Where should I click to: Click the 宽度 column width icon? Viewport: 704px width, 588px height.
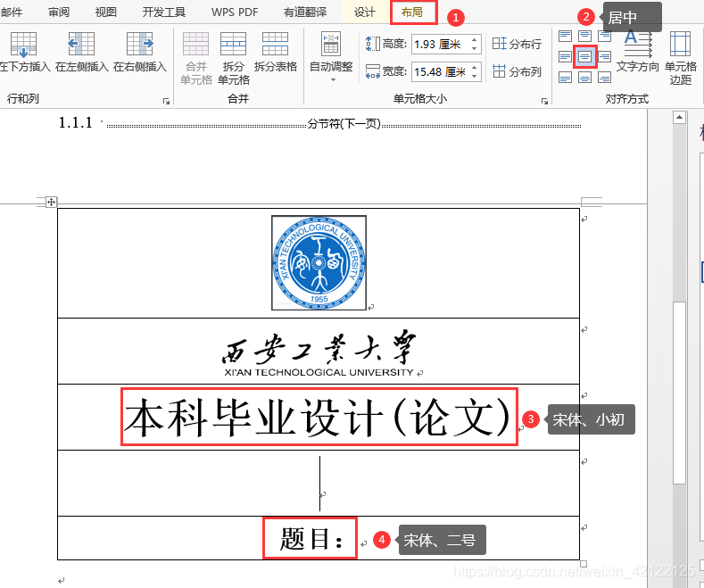[x=373, y=71]
